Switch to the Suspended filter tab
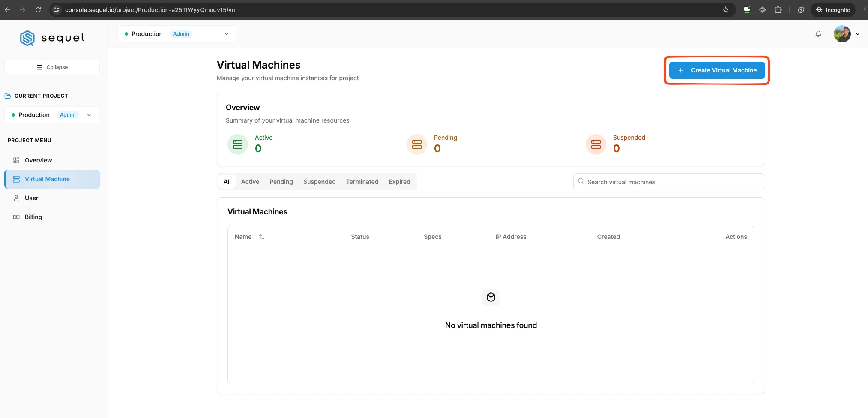Screen dimensions: 868x418 319,182
